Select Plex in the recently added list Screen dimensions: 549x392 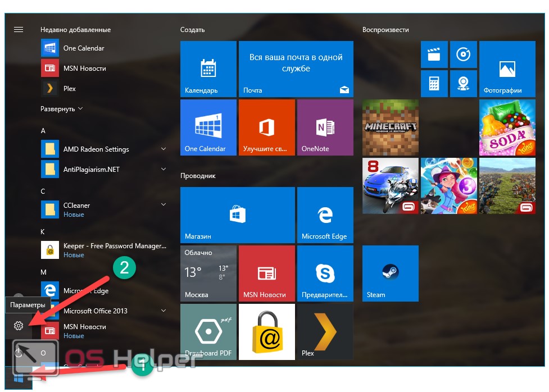[x=69, y=88]
